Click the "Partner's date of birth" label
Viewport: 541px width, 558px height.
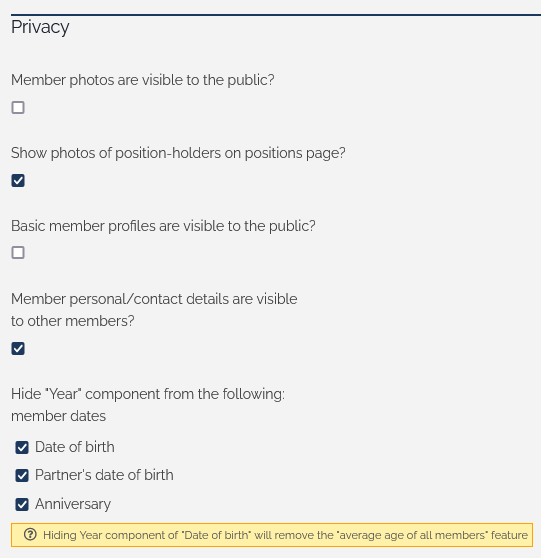104,475
